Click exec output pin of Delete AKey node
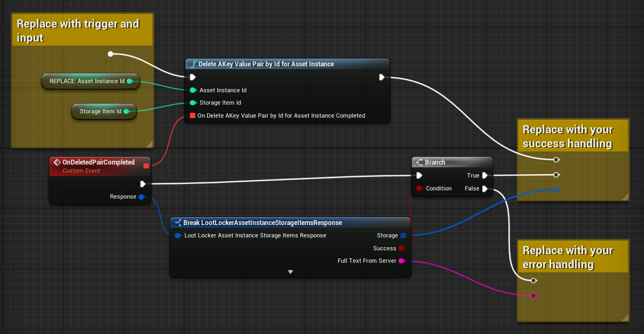 [x=382, y=77]
